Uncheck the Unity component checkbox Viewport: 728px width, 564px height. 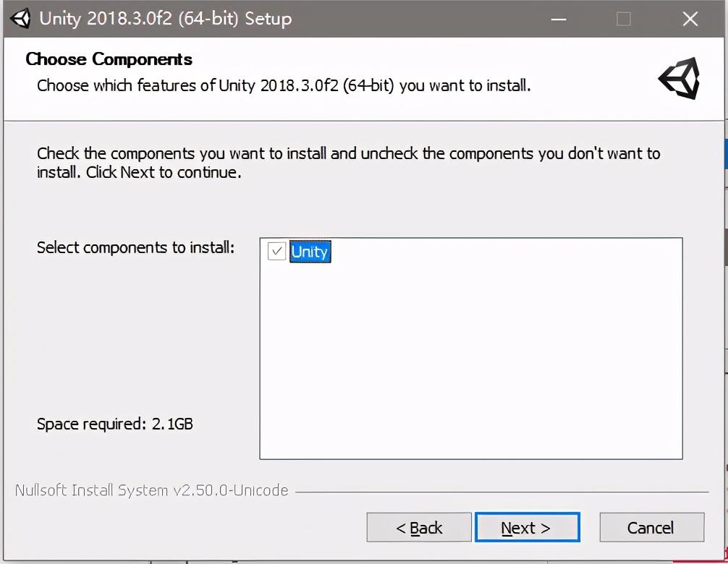pyautogui.click(x=276, y=252)
